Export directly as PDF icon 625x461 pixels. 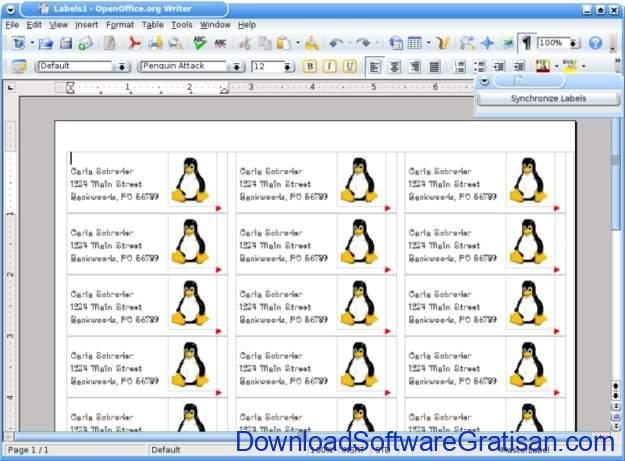click(x=135, y=43)
